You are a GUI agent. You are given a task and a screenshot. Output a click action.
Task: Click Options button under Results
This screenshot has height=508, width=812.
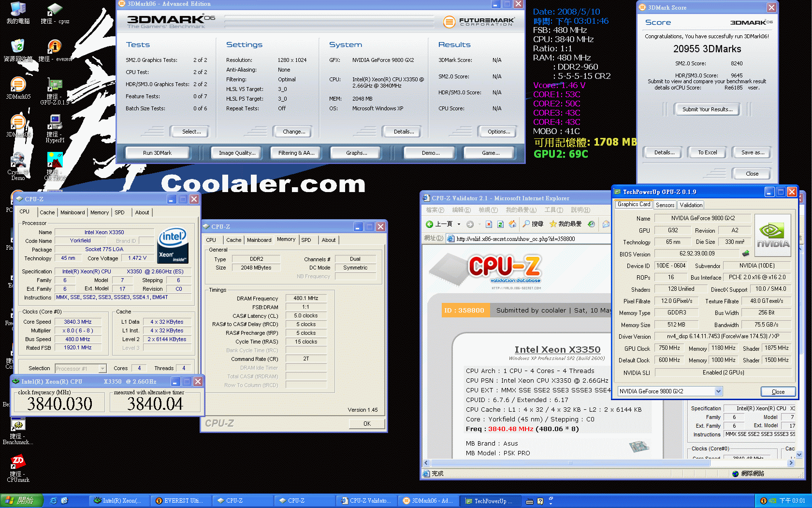pos(499,132)
